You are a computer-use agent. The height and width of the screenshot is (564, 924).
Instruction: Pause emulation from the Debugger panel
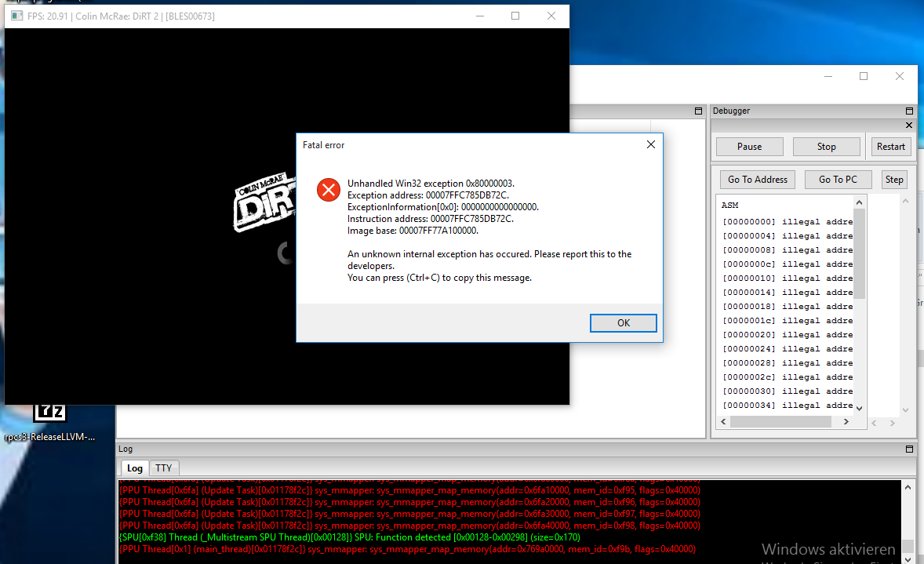click(750, 147)
